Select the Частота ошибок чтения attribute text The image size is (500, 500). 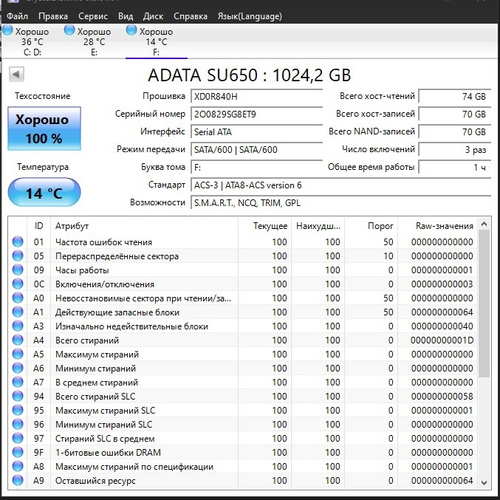[104, 242]
